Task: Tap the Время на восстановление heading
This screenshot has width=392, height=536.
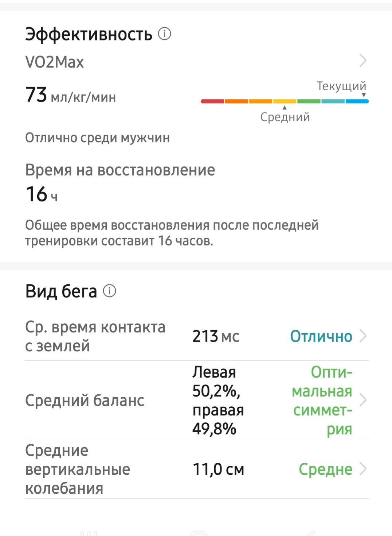Action: coord(120,170)
